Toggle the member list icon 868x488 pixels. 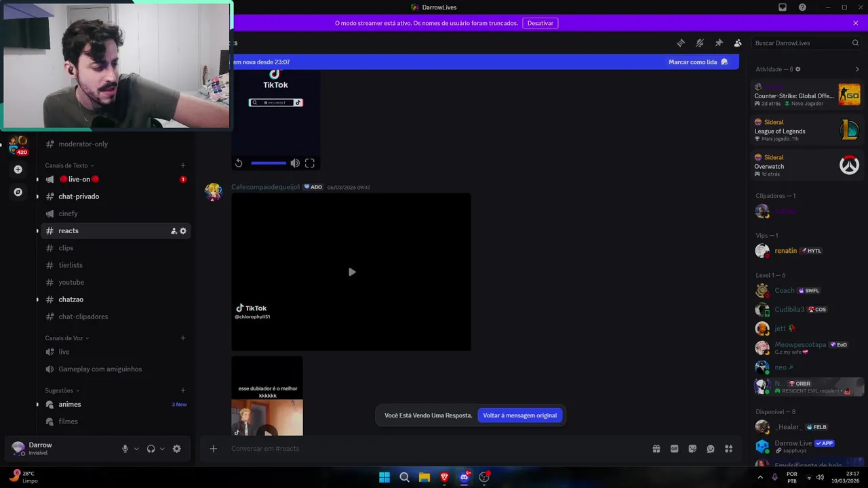738,43
